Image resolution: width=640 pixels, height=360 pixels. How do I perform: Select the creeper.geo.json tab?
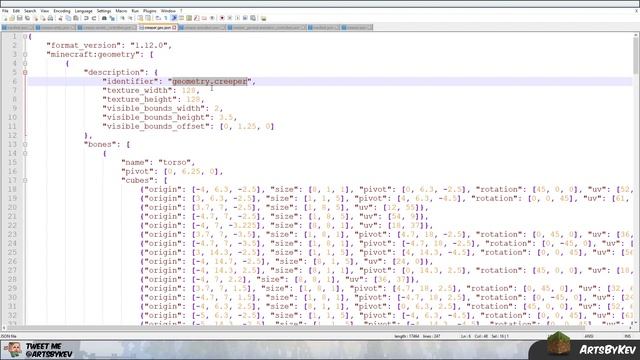pyautogui.click(x=157, y=27)
